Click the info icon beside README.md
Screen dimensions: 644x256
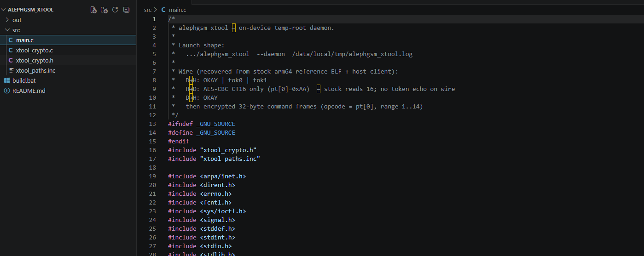point(7,91)
